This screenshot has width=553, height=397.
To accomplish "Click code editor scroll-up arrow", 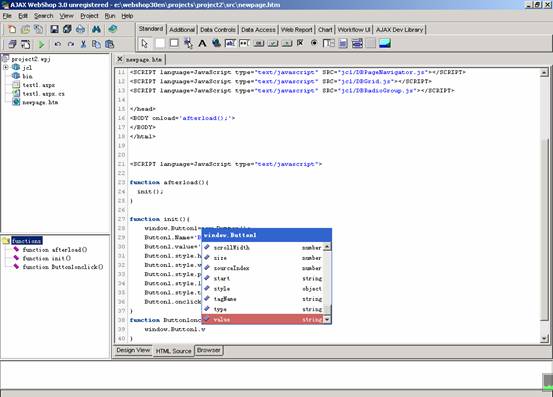I will click(544, 72).
